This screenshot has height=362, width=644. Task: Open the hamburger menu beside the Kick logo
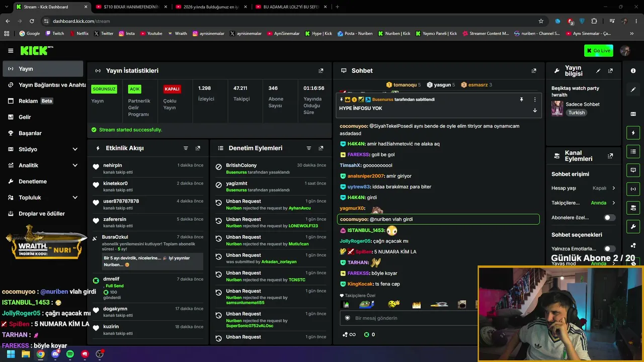pos(11,50)
